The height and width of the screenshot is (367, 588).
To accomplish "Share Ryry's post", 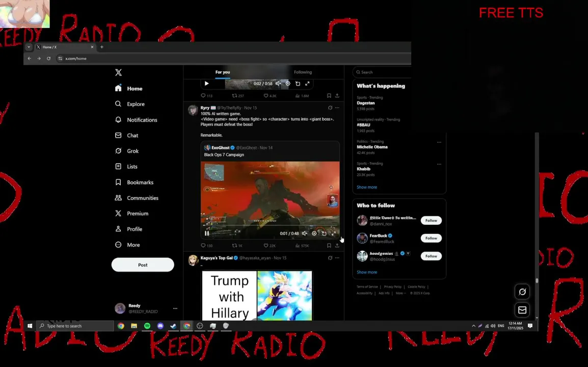I will tap(337, 245).
